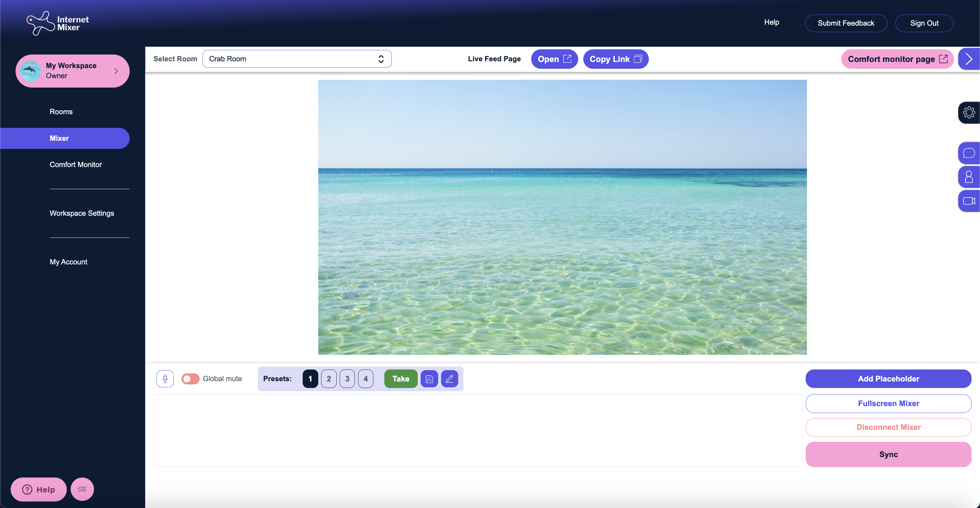Click the Sync button

pos(888,454)
